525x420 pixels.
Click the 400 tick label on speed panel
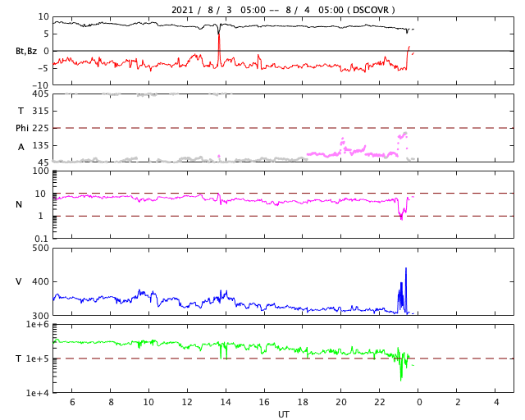pyautogui.click(x=40, y=281)
